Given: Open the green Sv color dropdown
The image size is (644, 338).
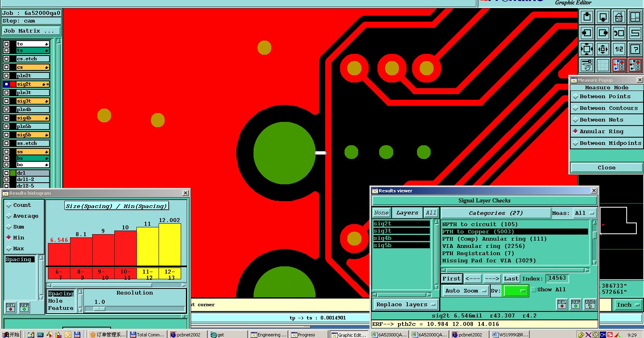Looking at the screenshot, I should pyautogui.click(x=516, y=291).
